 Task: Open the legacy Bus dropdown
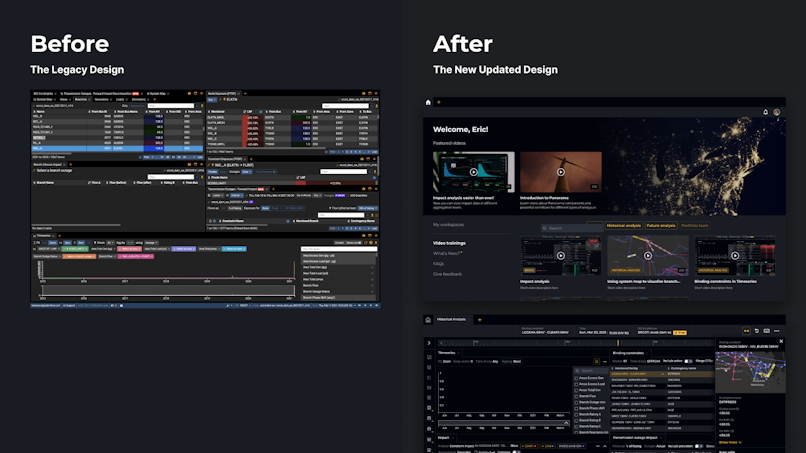click(x=212, y=100)
